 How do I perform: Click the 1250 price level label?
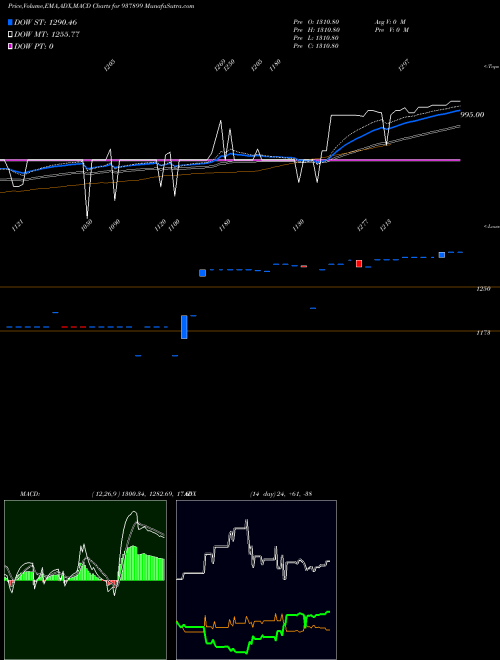click(483, 289)
